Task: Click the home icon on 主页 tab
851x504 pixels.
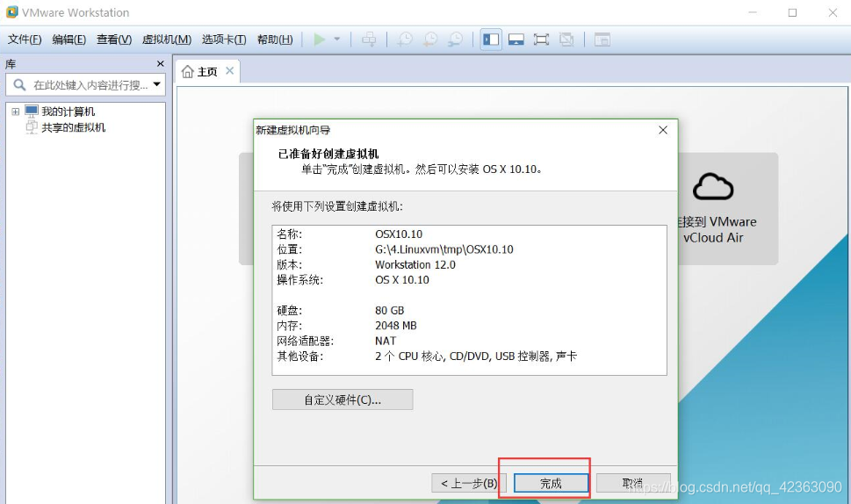Action: coord(187,72)
